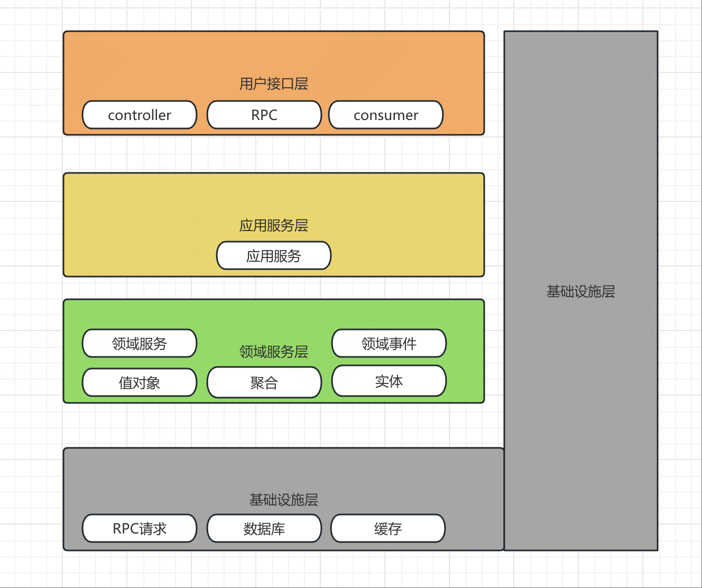Select the controller rounded box
This screenshot has width=702, height=588.
click(140, 115)
